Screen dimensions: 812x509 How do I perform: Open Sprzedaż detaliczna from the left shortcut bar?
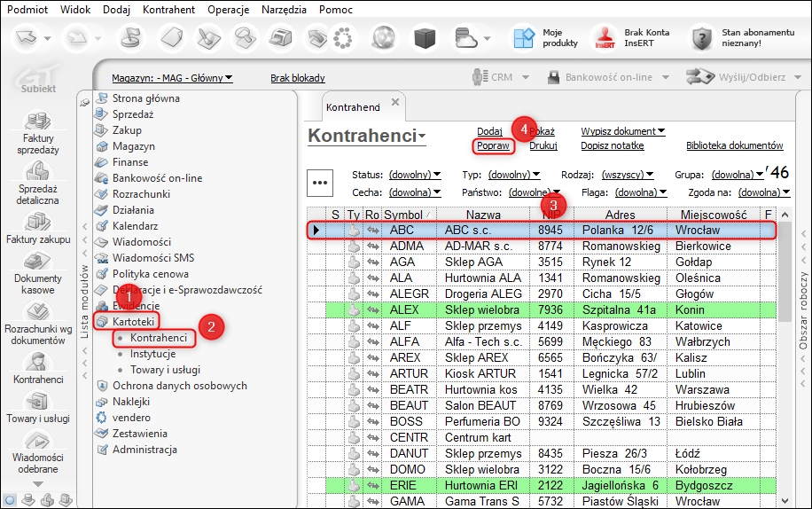(35, 171)
